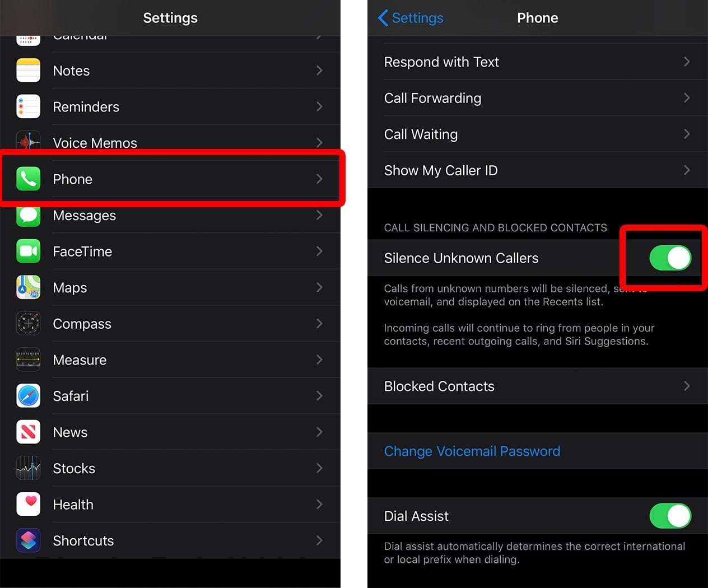Tap the Call Waiting row label

tap(421, 134)
